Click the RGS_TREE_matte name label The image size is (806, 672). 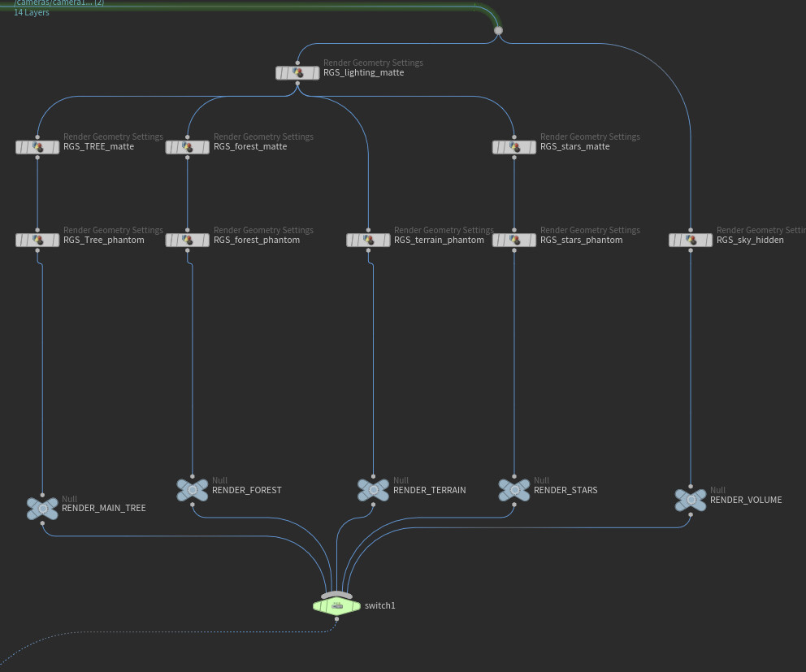[x=98, y=146]
